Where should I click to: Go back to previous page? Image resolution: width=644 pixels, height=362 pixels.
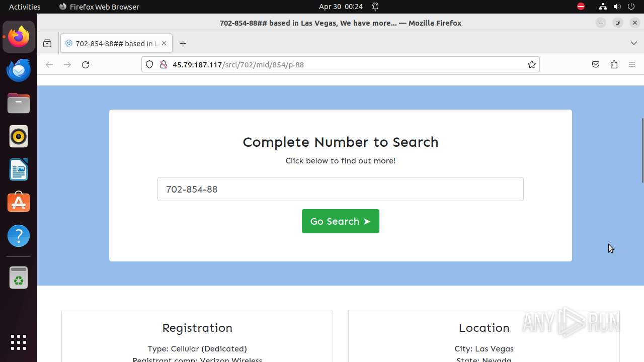[49, 64]
